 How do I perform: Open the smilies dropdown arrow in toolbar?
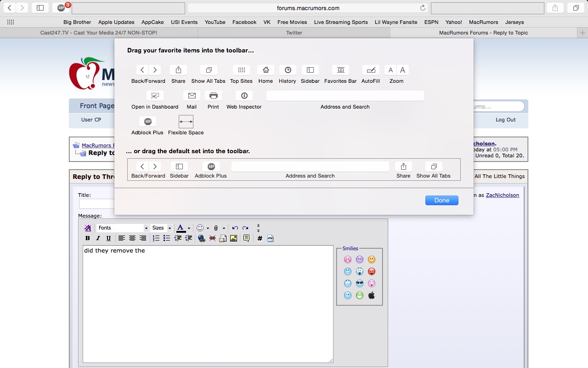point(208,228)
